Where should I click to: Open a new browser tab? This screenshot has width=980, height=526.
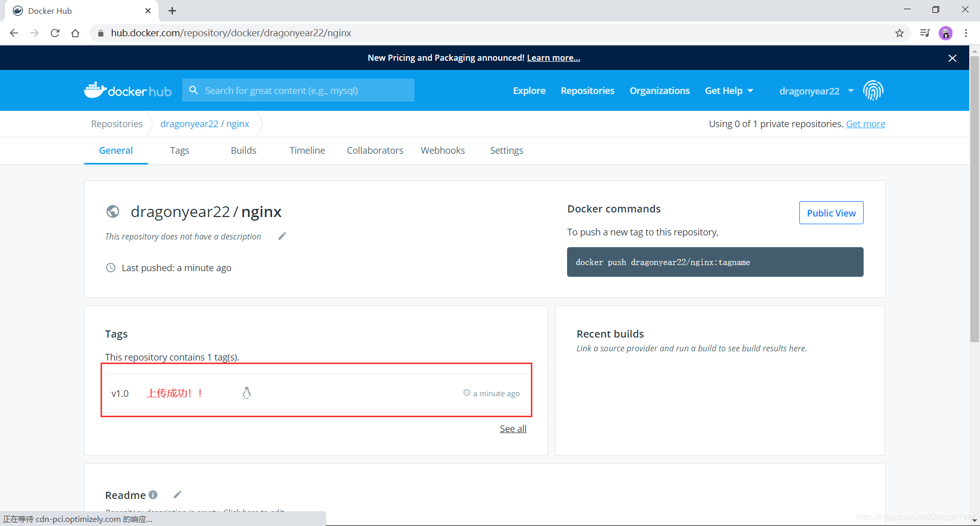[x=173, y=11]
